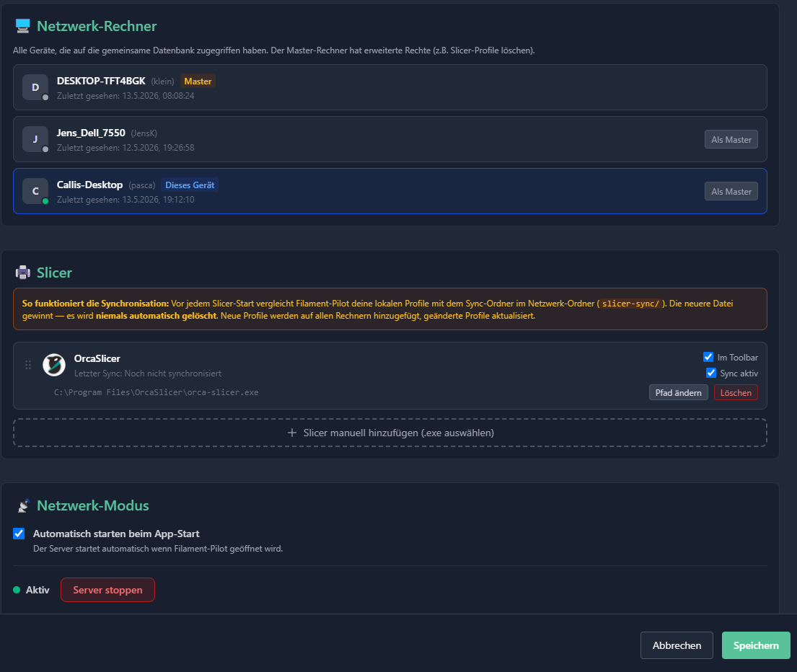This screenshot has height=672, width=797.
Task: Select the Jens_Dell_7550 device name
Action: (91, 133)
